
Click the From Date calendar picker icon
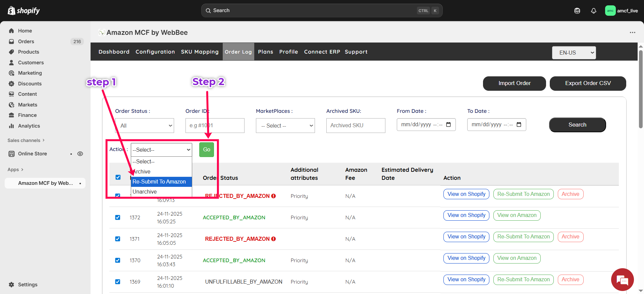click(448, 125)
